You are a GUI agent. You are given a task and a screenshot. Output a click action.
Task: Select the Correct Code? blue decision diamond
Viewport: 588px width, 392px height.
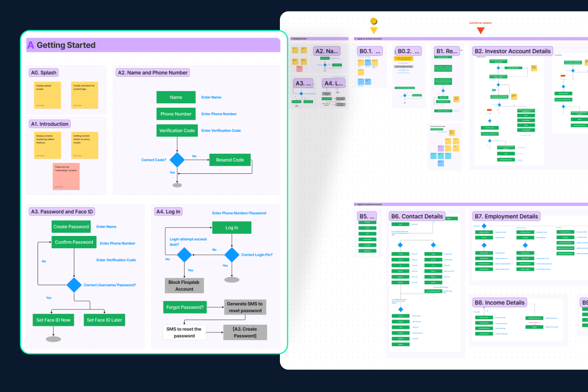click(x=177, y=160)
